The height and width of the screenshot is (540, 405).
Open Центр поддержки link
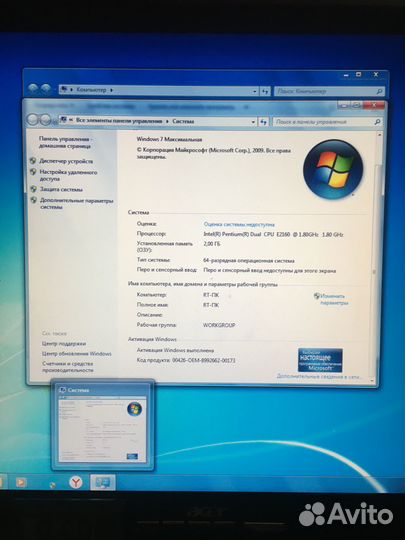tap(64, 344)
